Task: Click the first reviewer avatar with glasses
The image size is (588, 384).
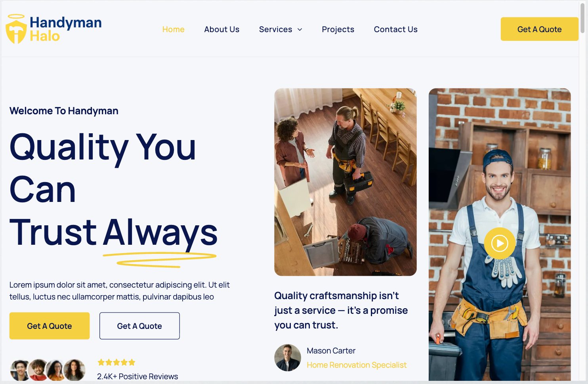Action: point(20,370)
